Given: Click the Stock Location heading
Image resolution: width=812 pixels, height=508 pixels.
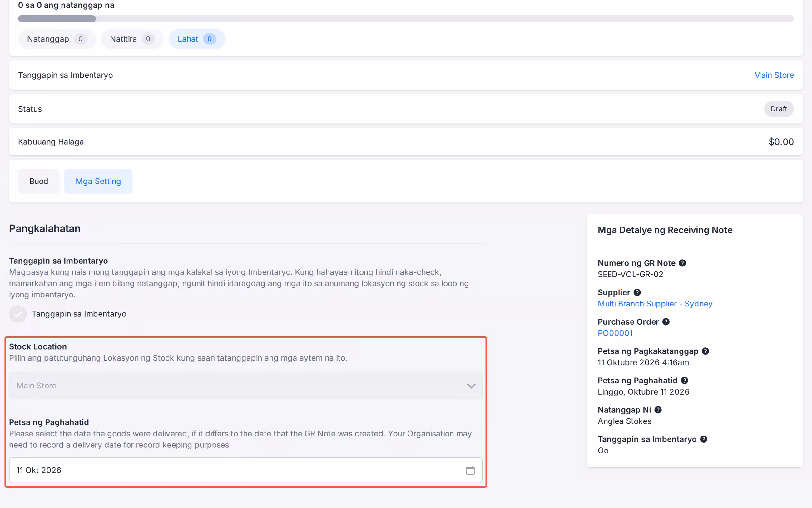Looking at the screenshot, I should (x=38, y=346).
